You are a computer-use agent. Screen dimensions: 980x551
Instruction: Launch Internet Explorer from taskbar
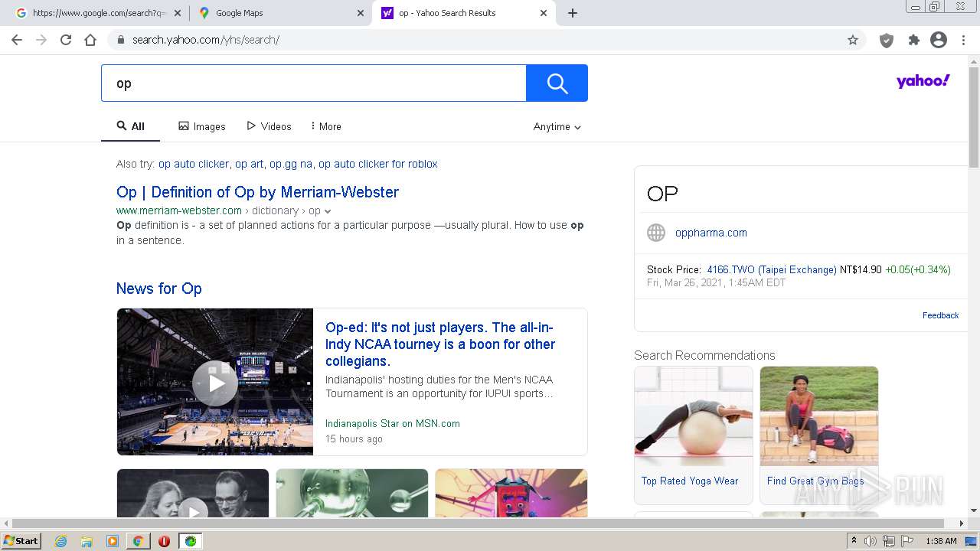point(61,541)
